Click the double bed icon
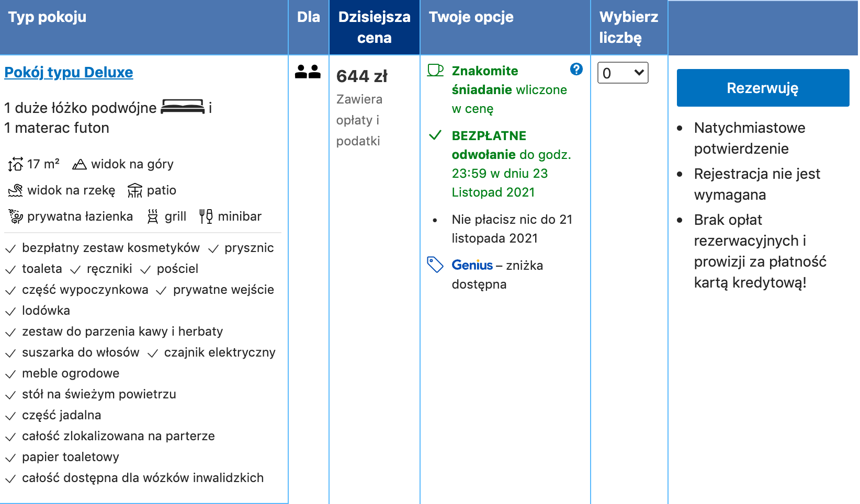 pos(182,107)
